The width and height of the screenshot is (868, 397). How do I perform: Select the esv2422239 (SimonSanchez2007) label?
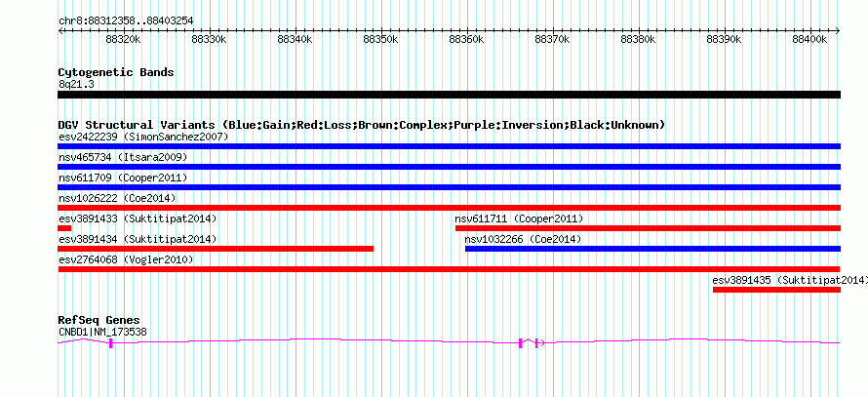click(143, 137)
